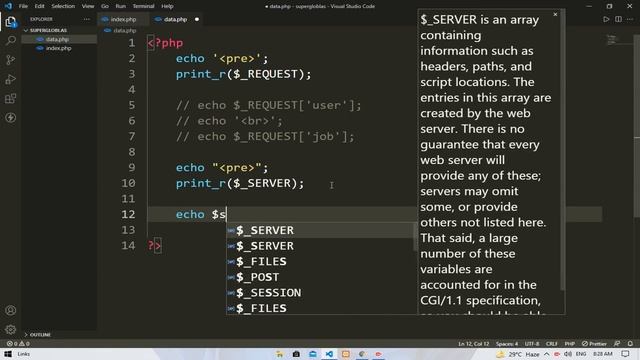Open the Help menu
Screen dimensions: 640x360
coord(167,6)
